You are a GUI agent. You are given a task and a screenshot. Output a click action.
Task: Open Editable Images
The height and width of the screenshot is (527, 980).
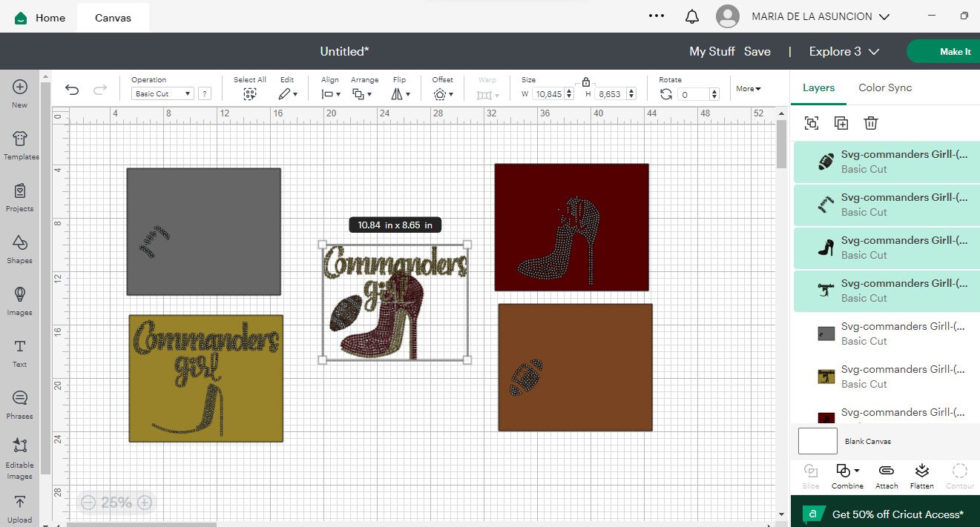[x=20, y=459]
